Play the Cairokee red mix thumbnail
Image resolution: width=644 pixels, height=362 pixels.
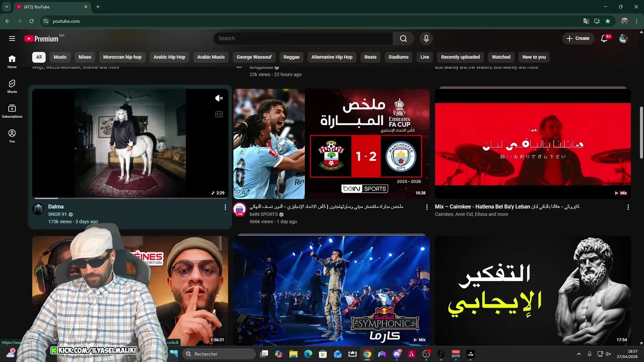pyautogui.click(x=533, y=144)
